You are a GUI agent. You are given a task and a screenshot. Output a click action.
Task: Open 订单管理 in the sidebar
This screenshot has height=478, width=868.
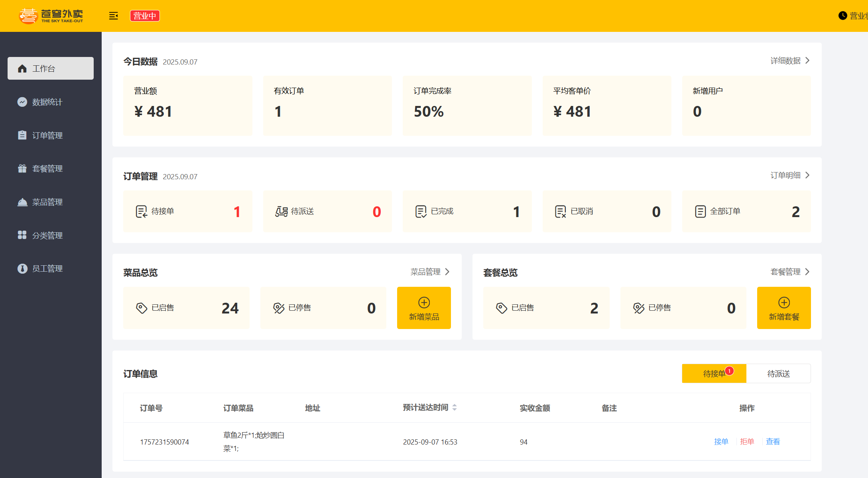click(51, 135)
